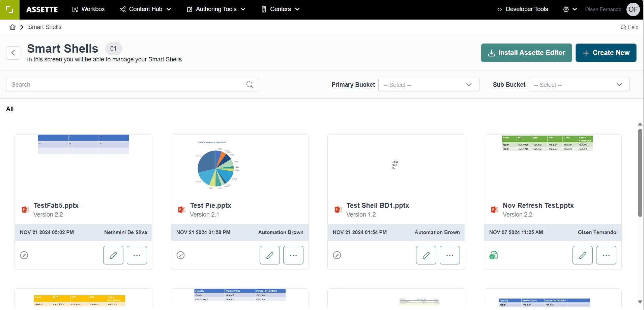Image resolution: width=644 pixels, height=310 pixels.
Task: Click the back arrow beside Smart Shells
Action: point(13,53)
